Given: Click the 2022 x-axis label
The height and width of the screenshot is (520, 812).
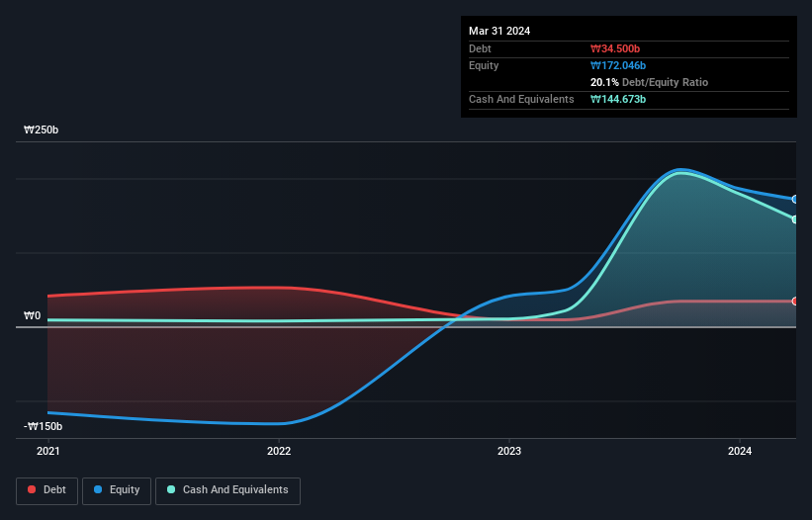Looking at the screenshot, I should [x=279, y=451].
